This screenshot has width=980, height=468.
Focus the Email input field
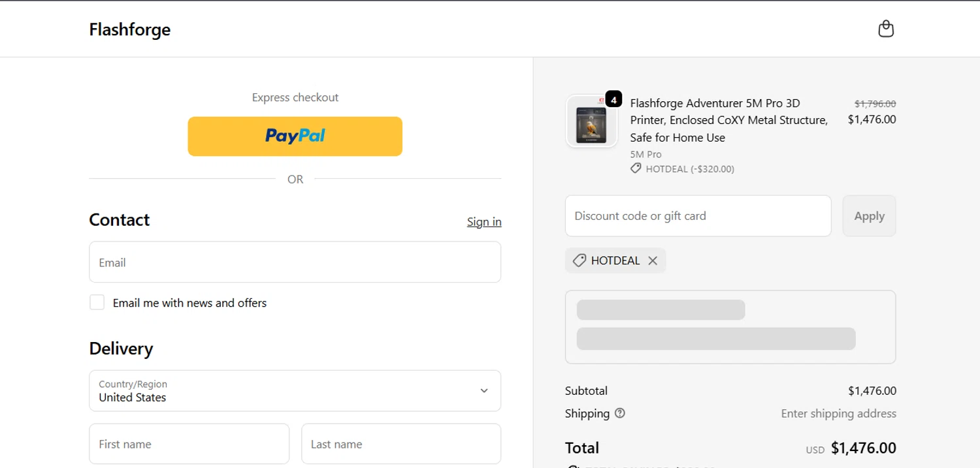click(295, 262)
